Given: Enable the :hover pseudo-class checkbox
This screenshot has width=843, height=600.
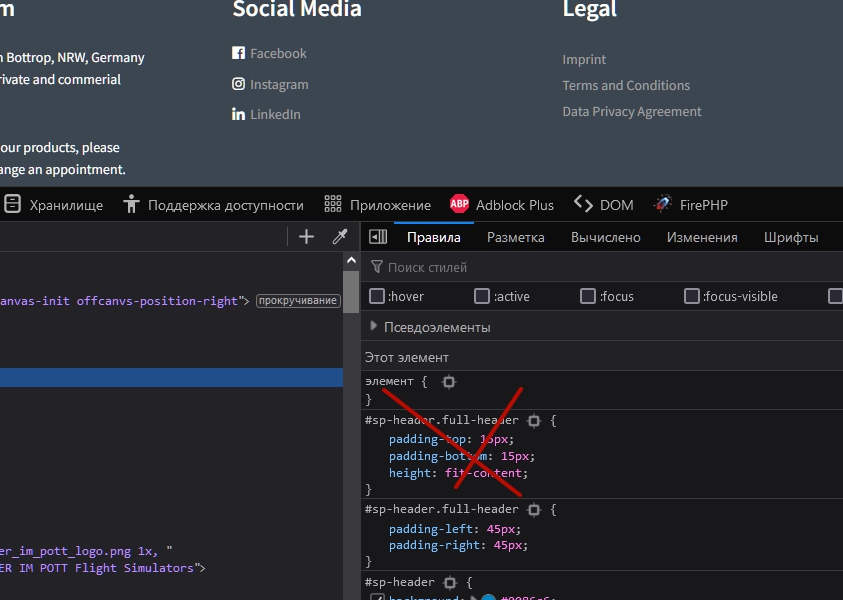Looking at the screenshot, I should (377, 296).
